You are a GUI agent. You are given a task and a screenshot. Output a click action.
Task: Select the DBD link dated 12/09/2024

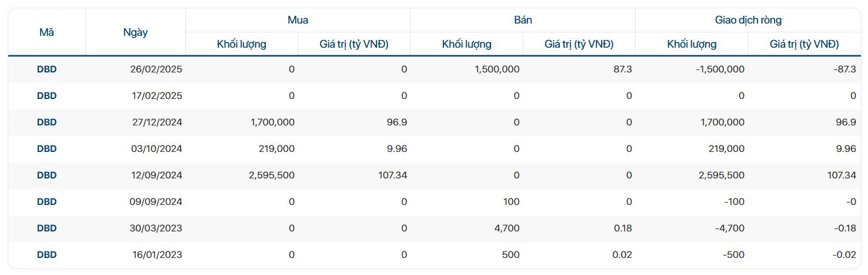coord(47,175)
